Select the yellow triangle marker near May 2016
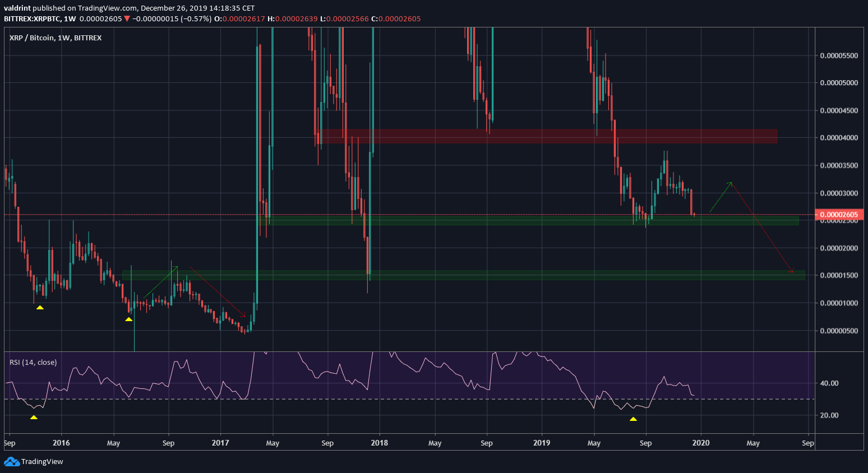Image resolution: width=868 pixels, height=473 pixels. pos(130,318)
